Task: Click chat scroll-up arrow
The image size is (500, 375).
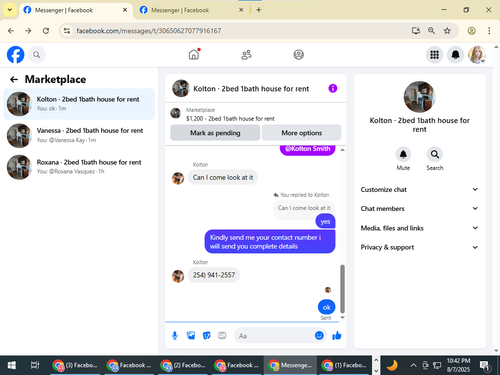Action: click(342, 150)
